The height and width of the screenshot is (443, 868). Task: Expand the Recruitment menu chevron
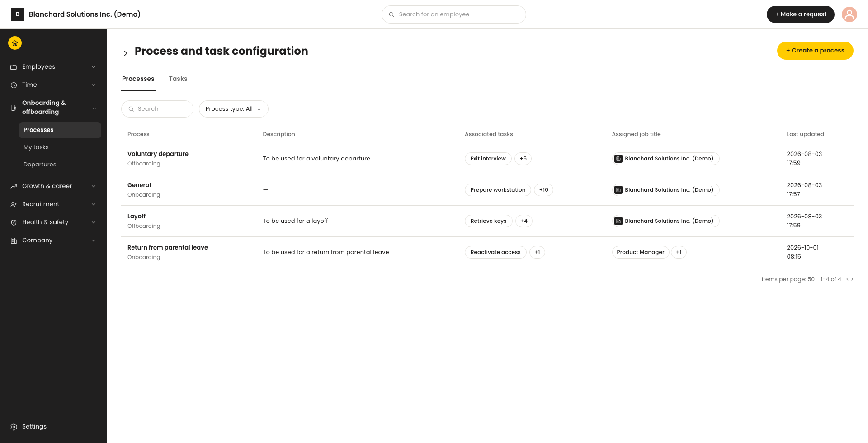coord(94,204)
